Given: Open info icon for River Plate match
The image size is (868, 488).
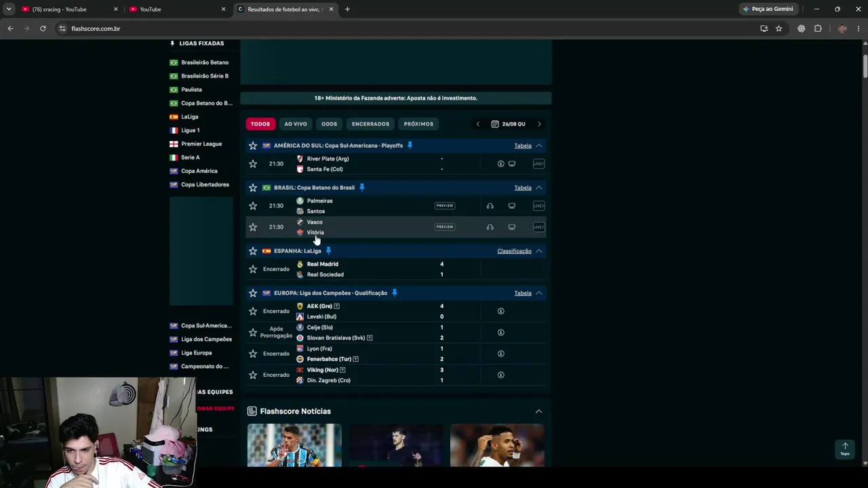Looking at the screenshot, I should click(x=500, y=164).
